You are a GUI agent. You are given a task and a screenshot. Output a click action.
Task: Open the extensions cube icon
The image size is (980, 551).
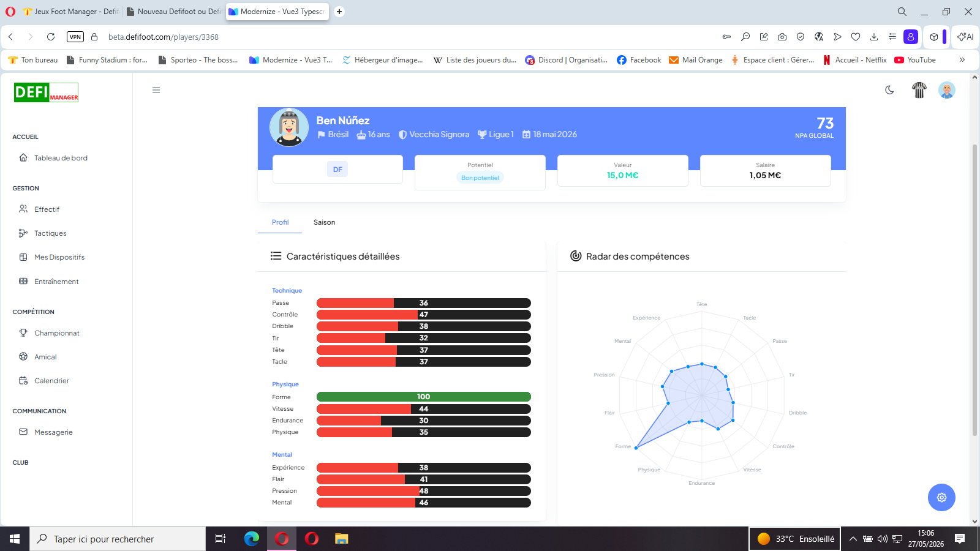pyautogui.click(x=934, y=37)
